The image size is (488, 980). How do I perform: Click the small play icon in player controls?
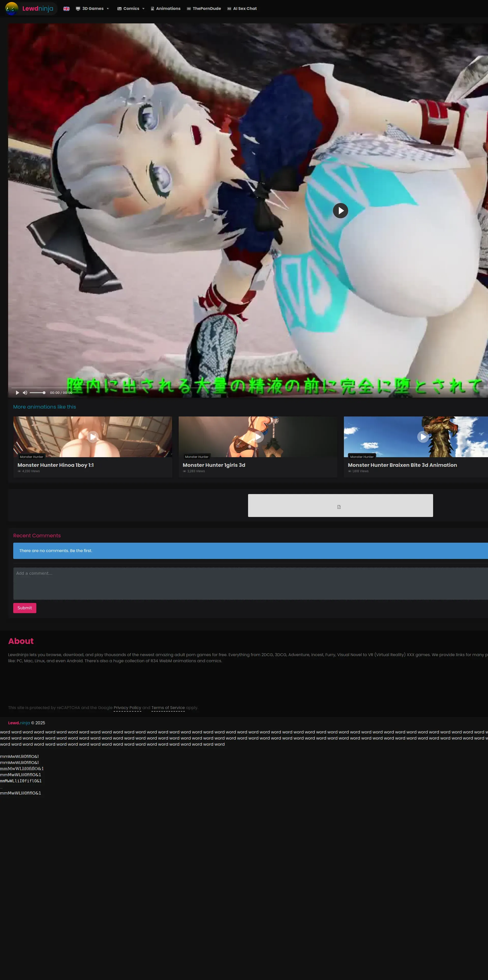click(x=17, y=393)
